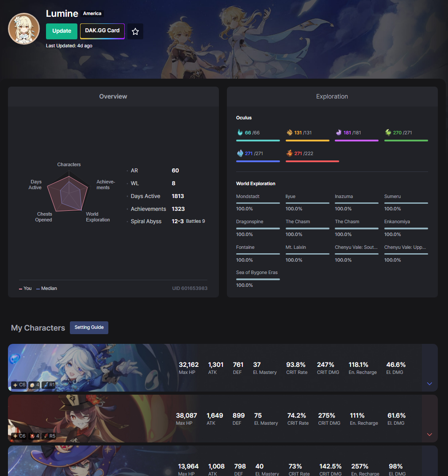Click Furina's C6 constellation badge

pos(19,385)
